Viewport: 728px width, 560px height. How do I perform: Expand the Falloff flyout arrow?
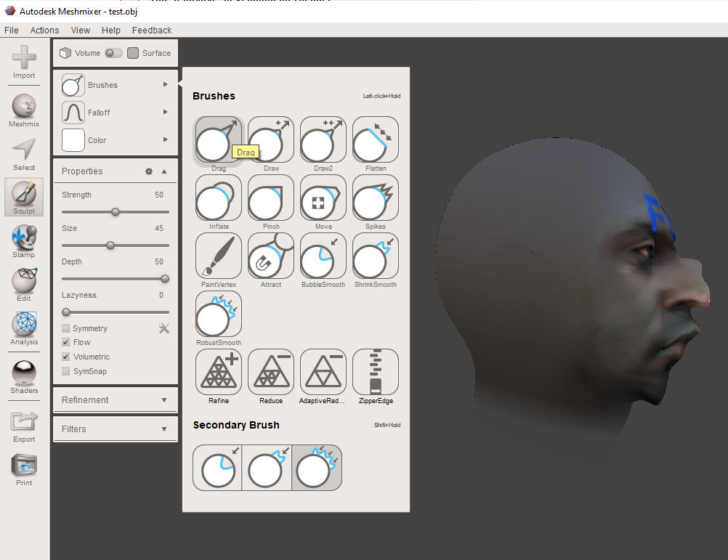point(165,112)
